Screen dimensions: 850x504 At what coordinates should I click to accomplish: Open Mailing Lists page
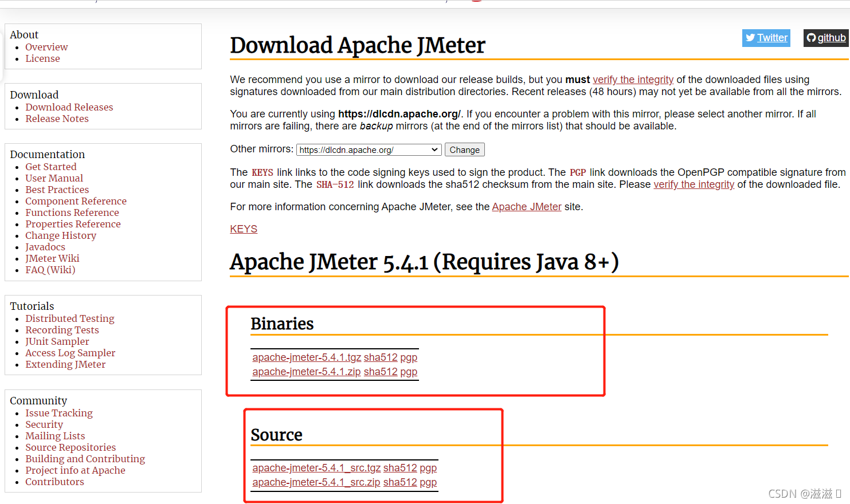coord(55,436)
